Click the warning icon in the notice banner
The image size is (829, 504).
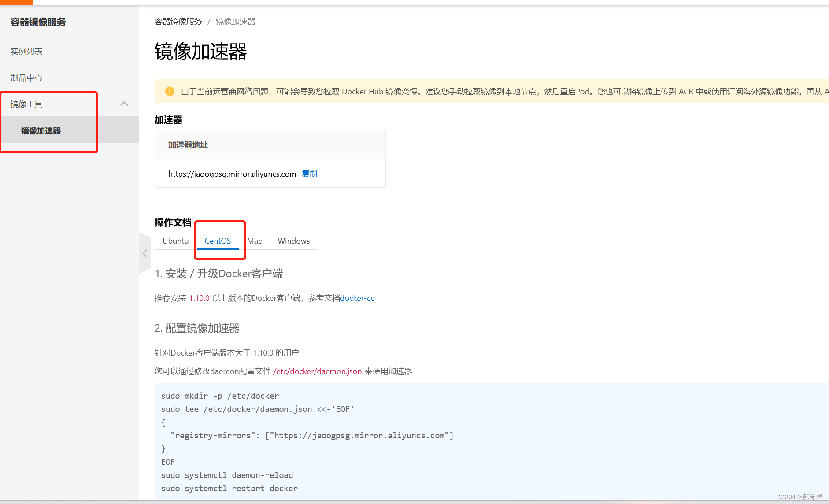click(x=170, y=91)
